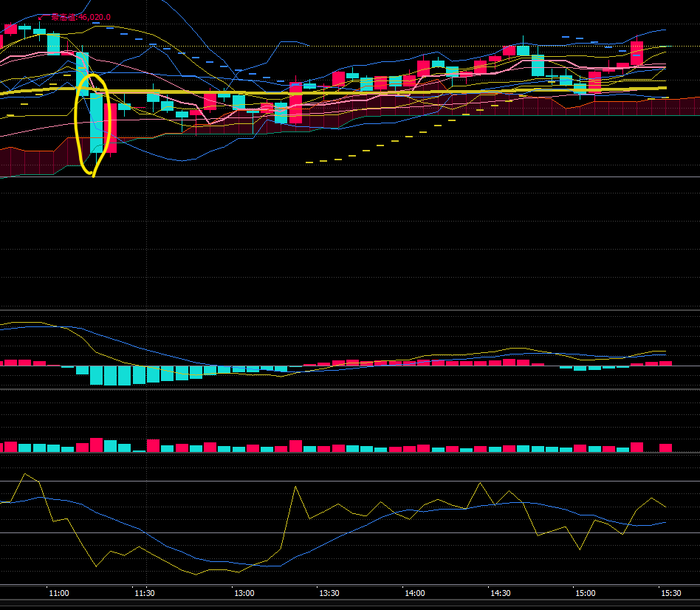This screenshot has height=610, width=700.
Task: Click the yellow oscillator spike after 13:00
Action: tap(295, 487)
